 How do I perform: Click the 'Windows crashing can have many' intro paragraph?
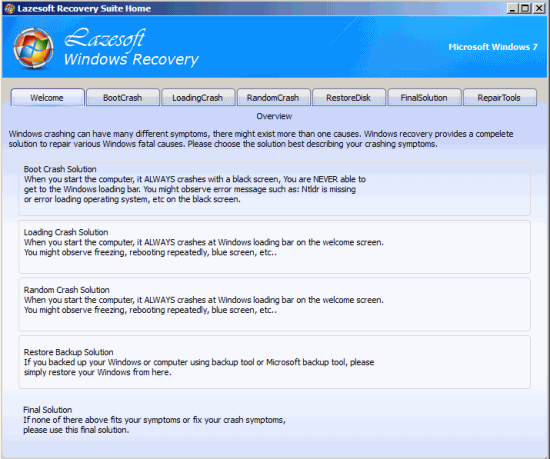[x=261, y=139]
